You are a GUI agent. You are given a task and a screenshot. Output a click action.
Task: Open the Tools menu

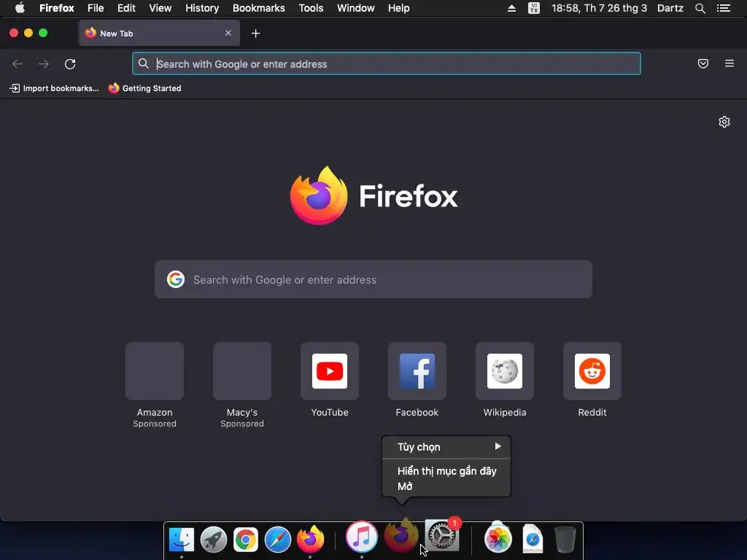[311, 8]
